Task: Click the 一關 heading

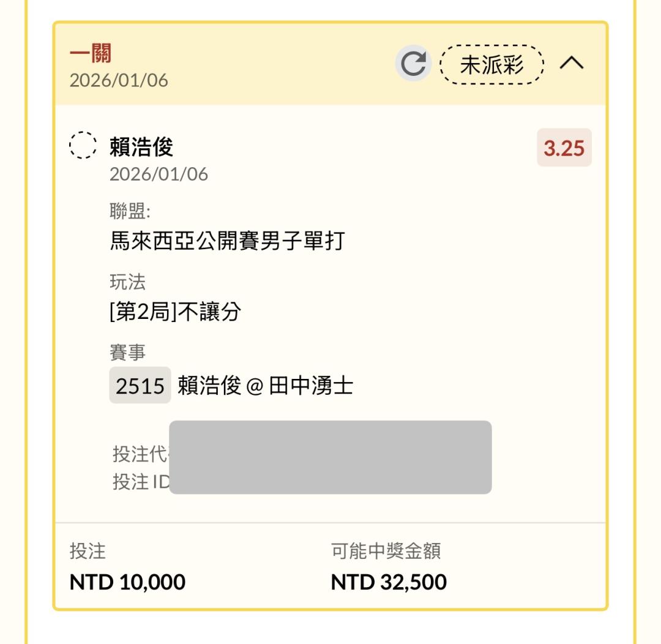Action: pos(90,54)
